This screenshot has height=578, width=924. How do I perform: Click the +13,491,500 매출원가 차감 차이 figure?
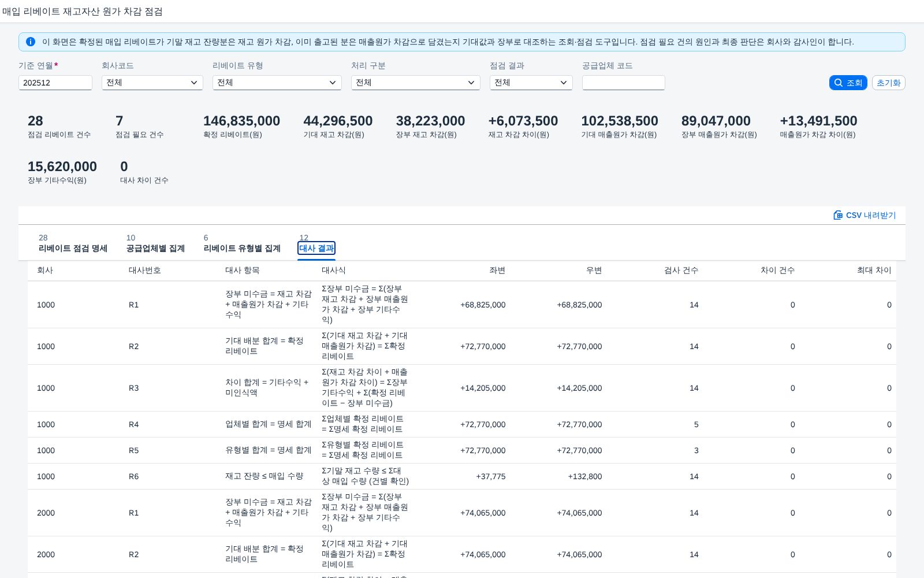click(818, 121)
